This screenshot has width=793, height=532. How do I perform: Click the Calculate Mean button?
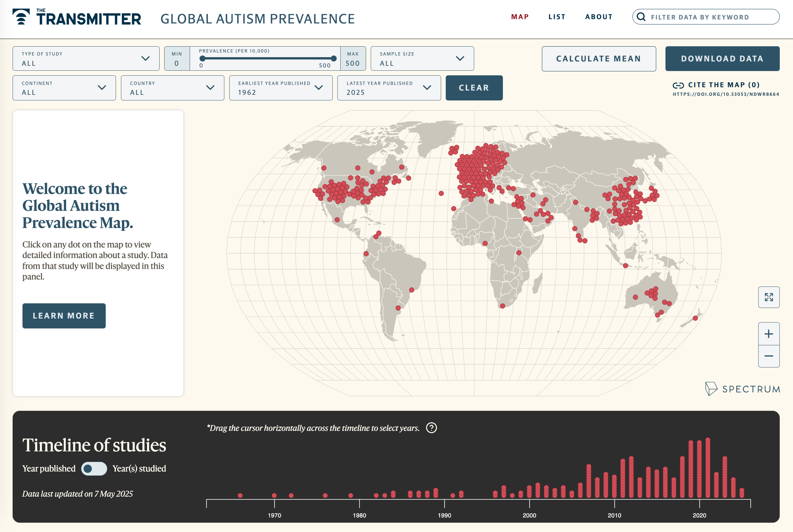point(599,59)
